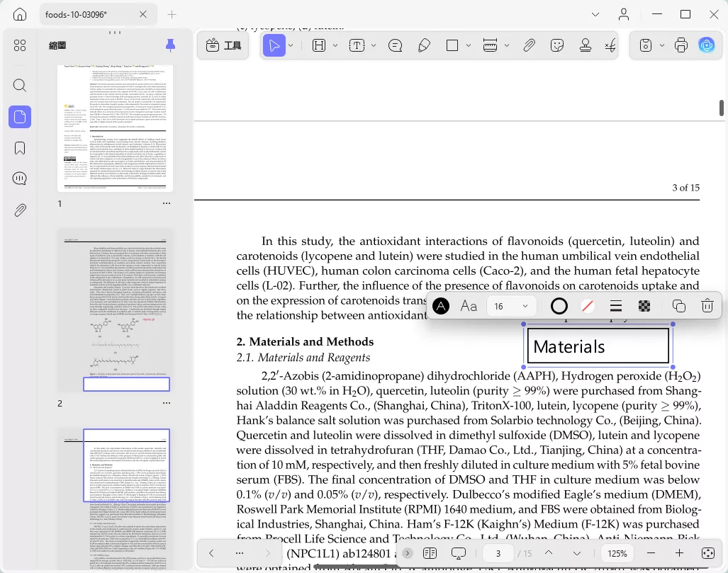Expand the highlight tool dropdown arrow

point(335,45)
